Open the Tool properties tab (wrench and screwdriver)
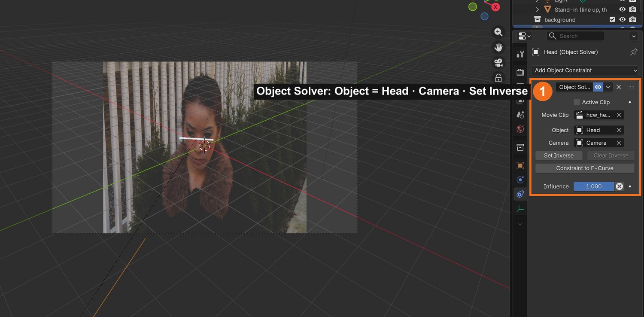 click(520, 54)
